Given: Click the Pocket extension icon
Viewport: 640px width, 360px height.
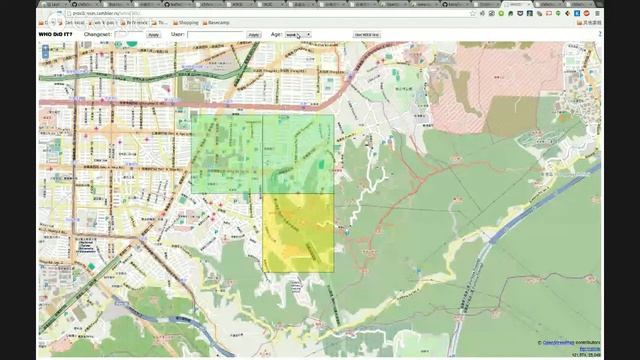Looking at the screenshot, I should [520, 13].
